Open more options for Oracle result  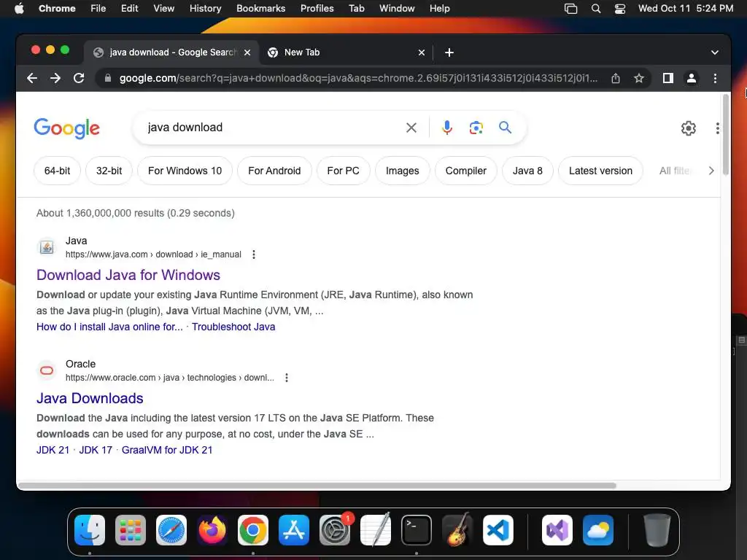[x=286, y=378]
